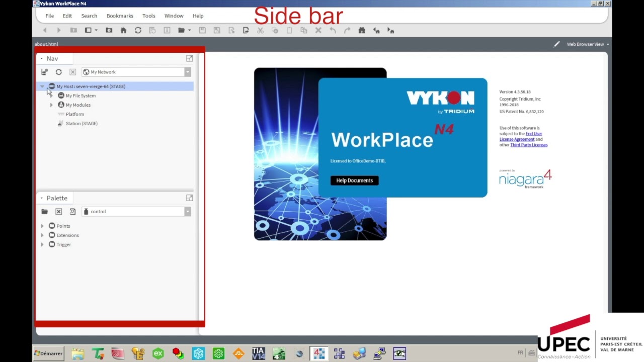Screen dimensions: 644x362
Task: Click the pencil edit icon near Web Browser View
Action: (556, 44)
